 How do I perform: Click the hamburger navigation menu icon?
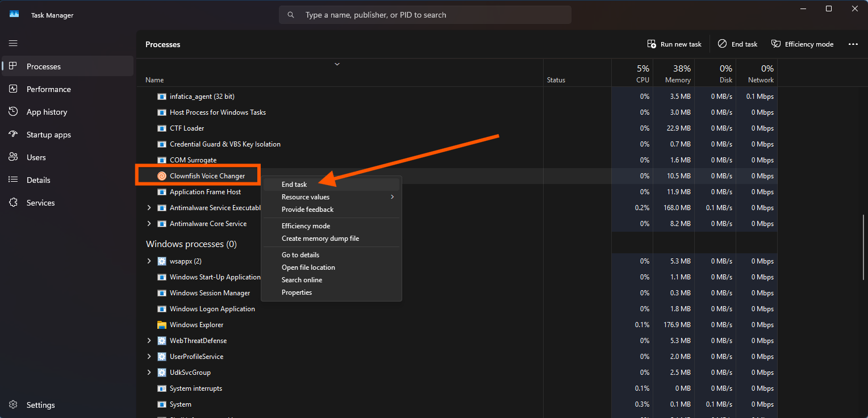coord(13,43)
